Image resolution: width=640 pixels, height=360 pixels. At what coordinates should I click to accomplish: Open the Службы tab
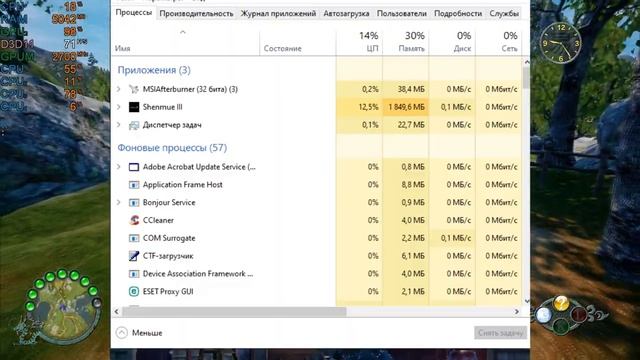click(x=504, y=13)
